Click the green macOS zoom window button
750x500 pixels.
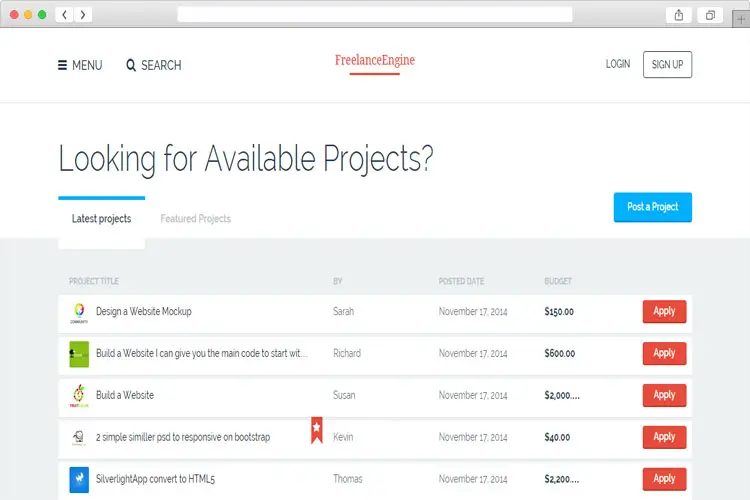point(42,15)
